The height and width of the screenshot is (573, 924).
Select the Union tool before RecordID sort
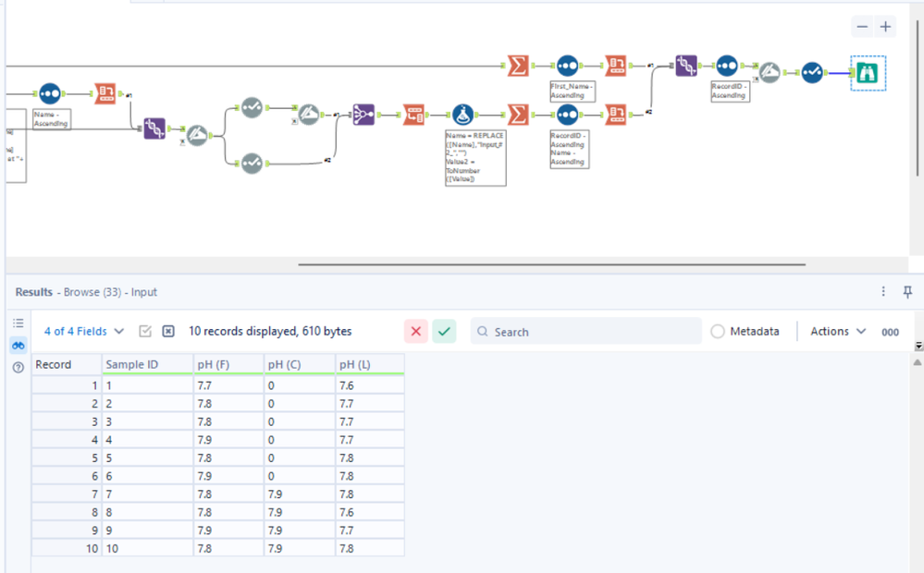686,66
